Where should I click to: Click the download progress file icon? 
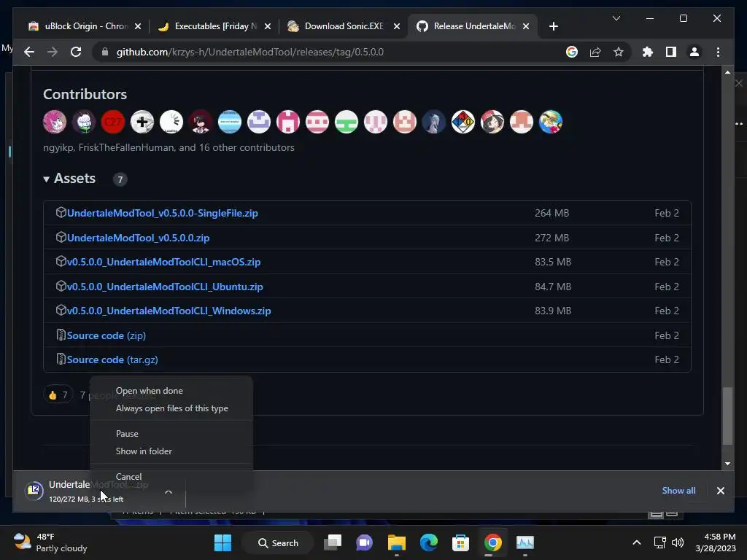click(34, 490)
